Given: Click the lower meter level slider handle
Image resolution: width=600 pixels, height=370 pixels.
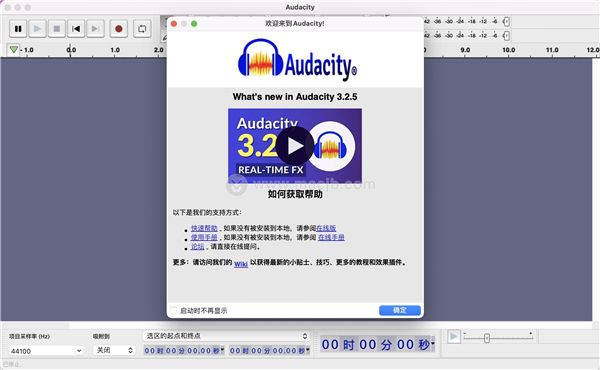Looking at the screenshot, I should [506, 36].
